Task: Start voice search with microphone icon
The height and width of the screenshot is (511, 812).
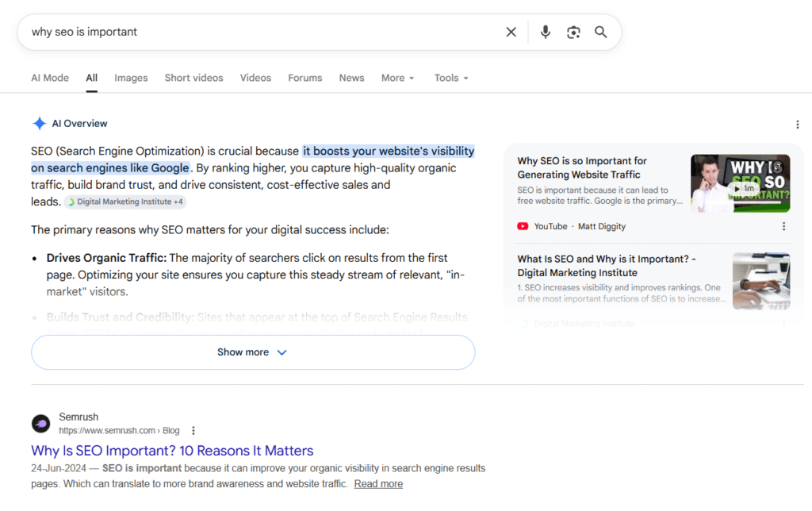Action: (x=546, y=32)
